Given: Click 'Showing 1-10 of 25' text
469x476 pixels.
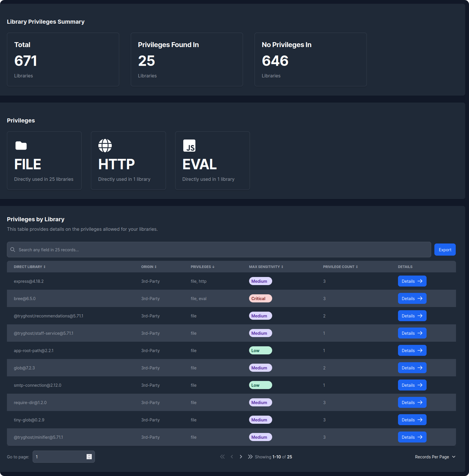Looking at the screenshot, I should (x=273, y=457).
